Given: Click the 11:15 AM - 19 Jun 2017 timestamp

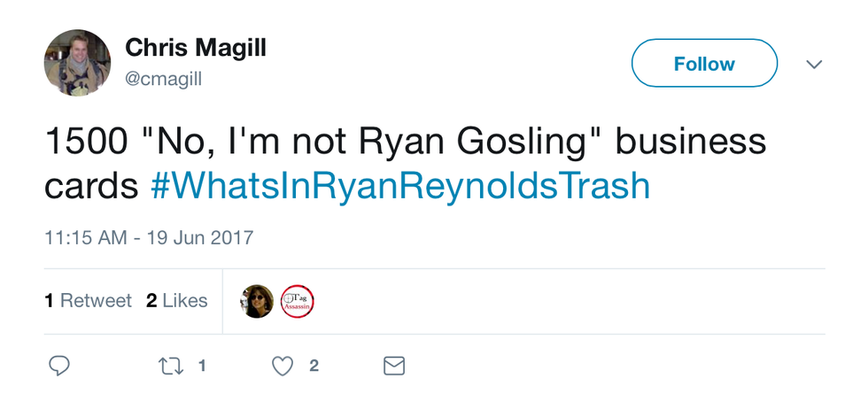Looking at the screenshot, I should click(149, 238).
